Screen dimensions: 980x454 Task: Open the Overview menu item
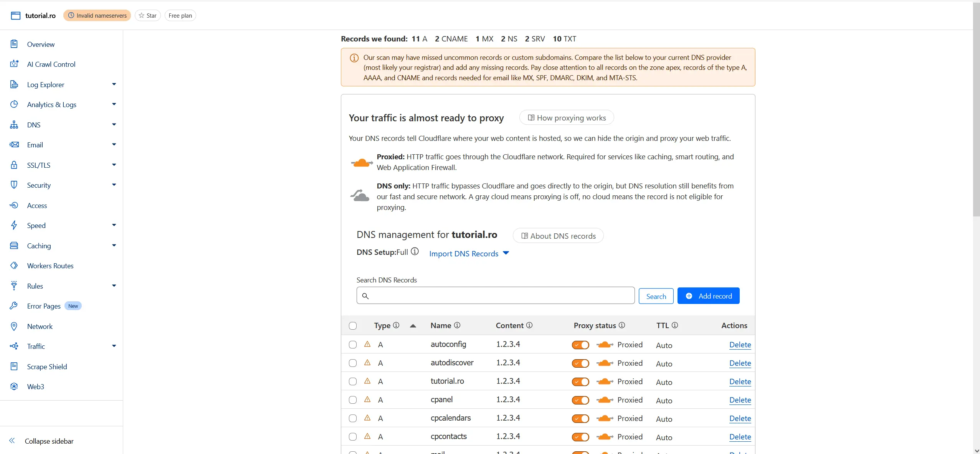coord(41,44)
